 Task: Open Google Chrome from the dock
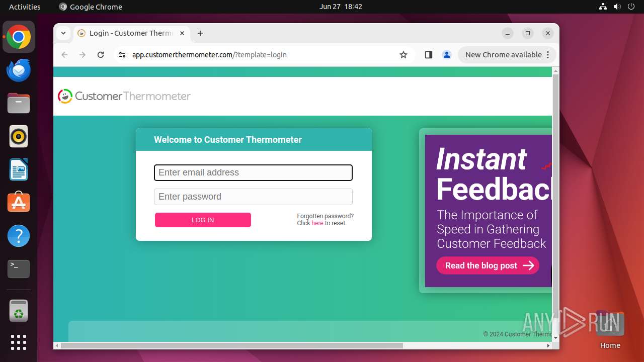(19, 37)
